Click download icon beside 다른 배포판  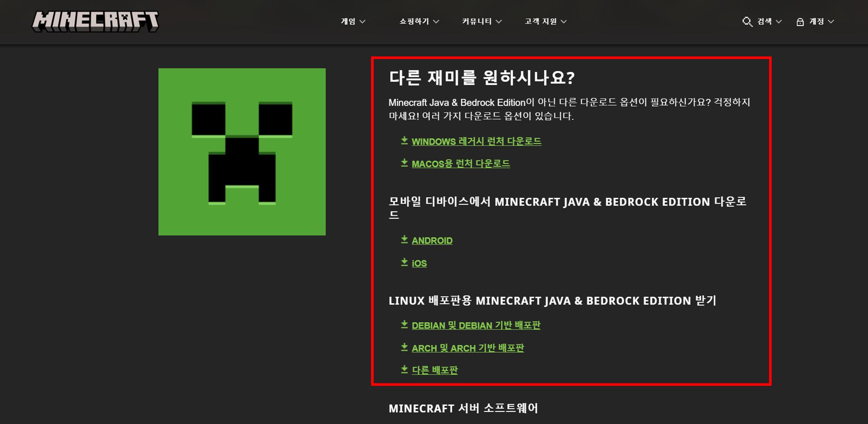[x=404, y=370]
